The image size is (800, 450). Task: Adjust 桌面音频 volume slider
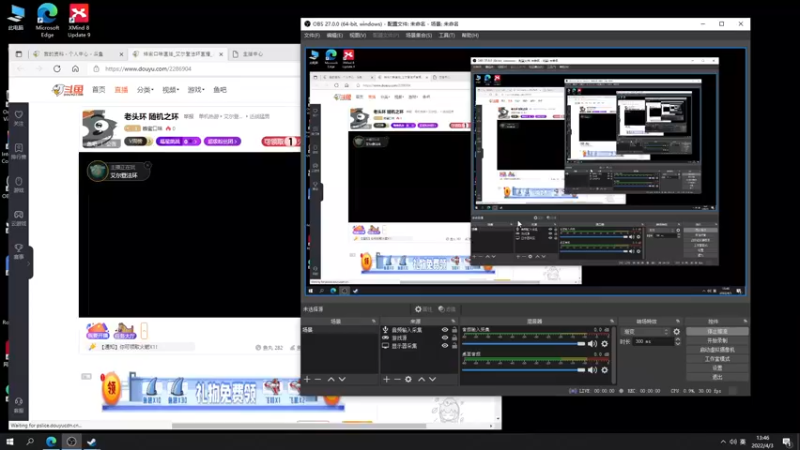[523, 370]
